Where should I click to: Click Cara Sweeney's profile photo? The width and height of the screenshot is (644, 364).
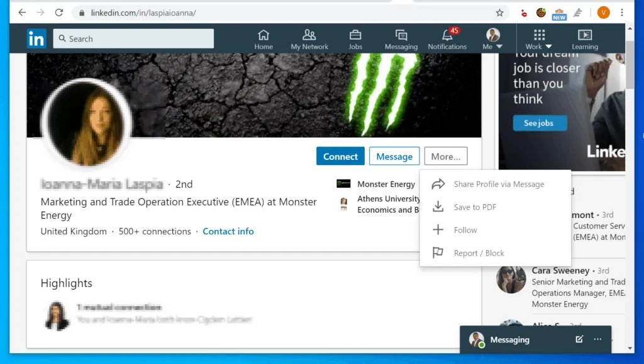pos(511,279)
